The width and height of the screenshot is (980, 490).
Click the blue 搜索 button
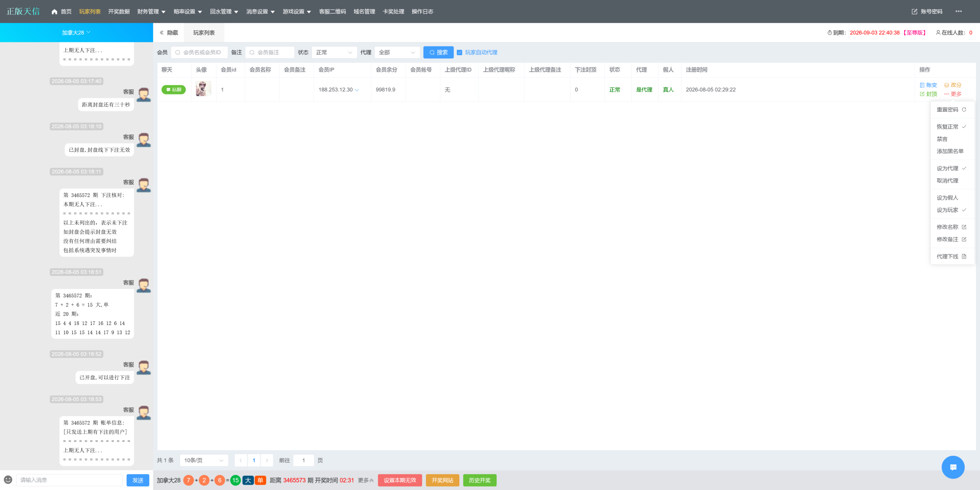tap(438, 52)
